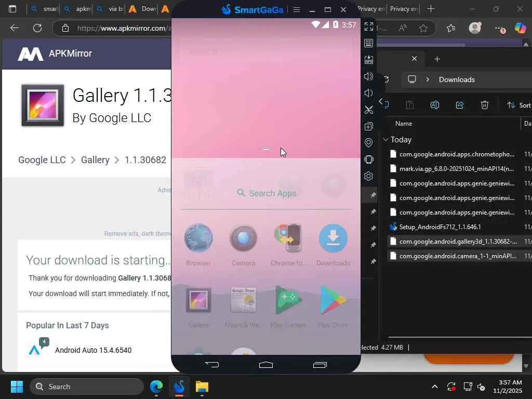Open Camera app in emulator drawer
Screen dimensions: 532x399
pos(243,245)
